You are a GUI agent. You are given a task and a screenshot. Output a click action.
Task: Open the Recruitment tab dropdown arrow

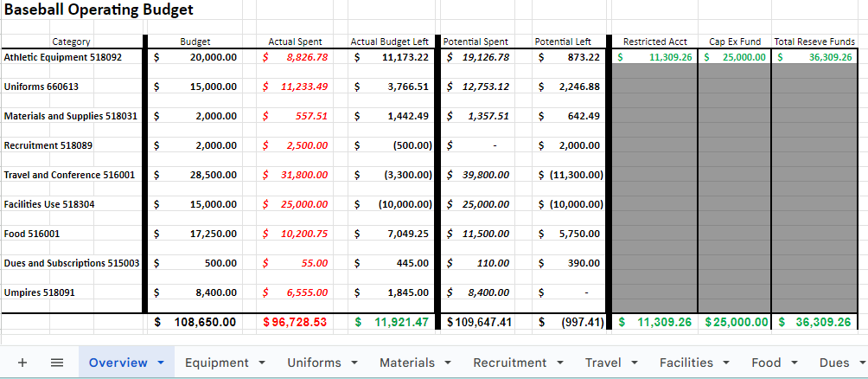(559, 363)
